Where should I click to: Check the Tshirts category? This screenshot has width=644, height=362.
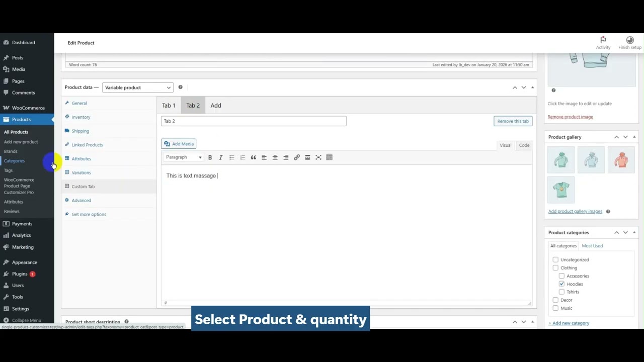pos(561,292)
